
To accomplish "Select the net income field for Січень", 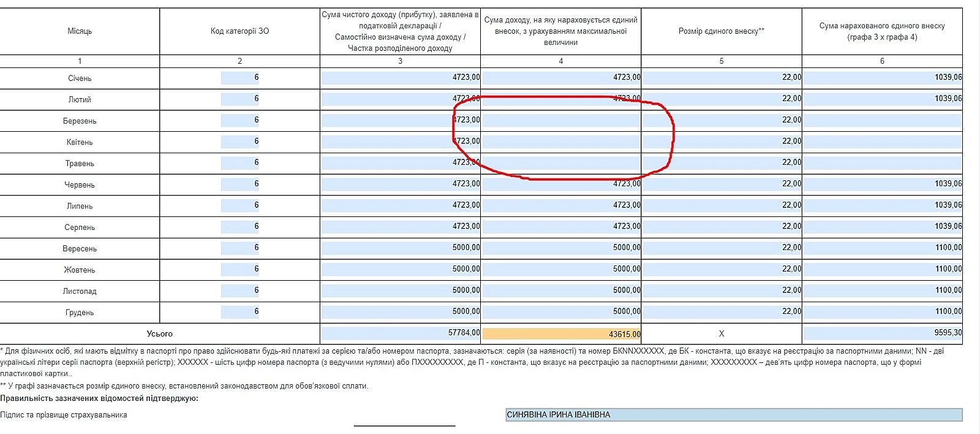I will click(401, 78).
